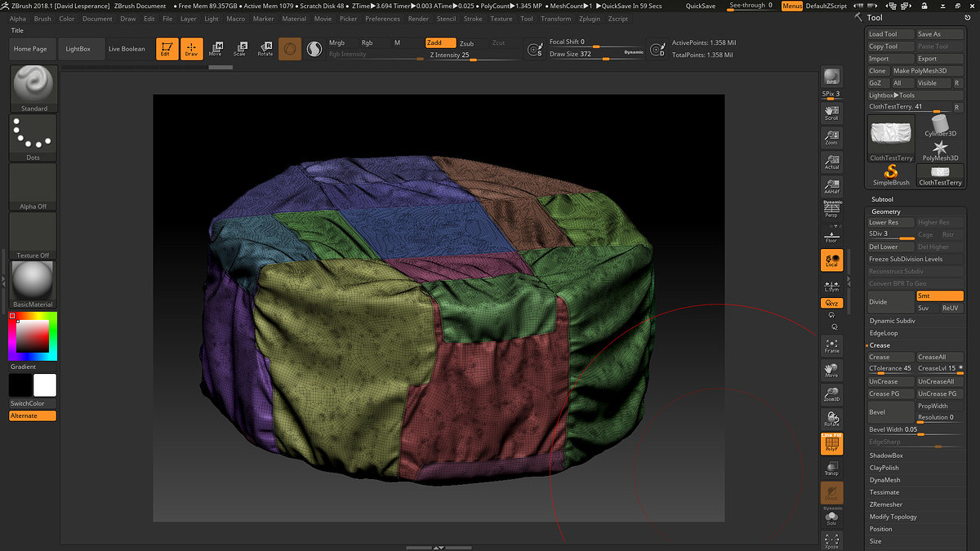
Task: Open the Texture menu
Action: coord(501,19)
